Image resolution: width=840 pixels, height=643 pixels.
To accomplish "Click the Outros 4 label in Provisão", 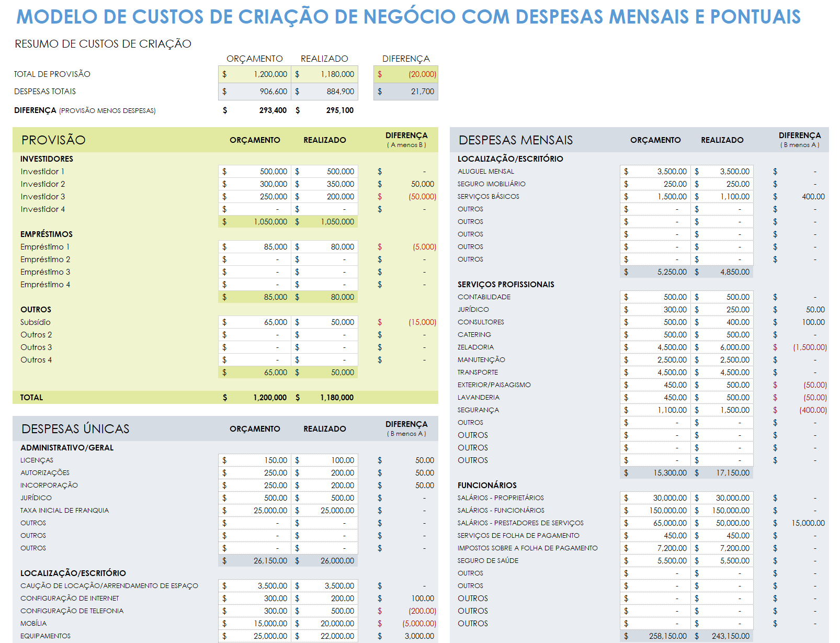I will (x=36, y=360).
